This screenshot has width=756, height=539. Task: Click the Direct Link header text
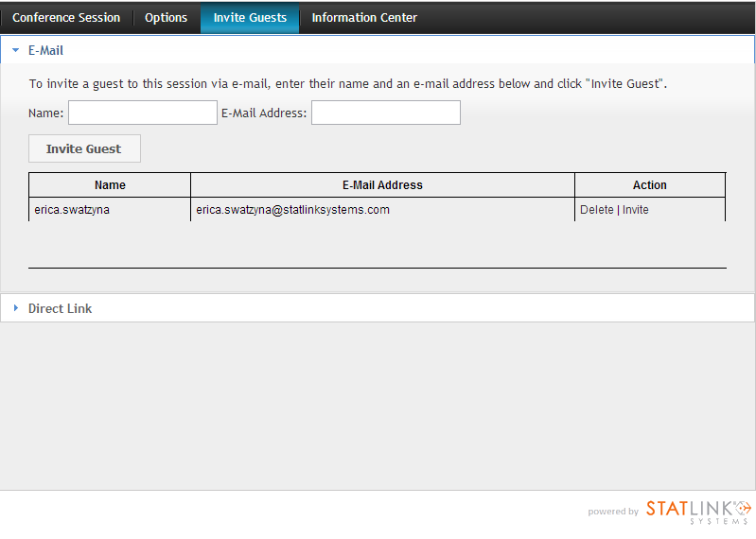pyautogui.click(x=60, y=309)
